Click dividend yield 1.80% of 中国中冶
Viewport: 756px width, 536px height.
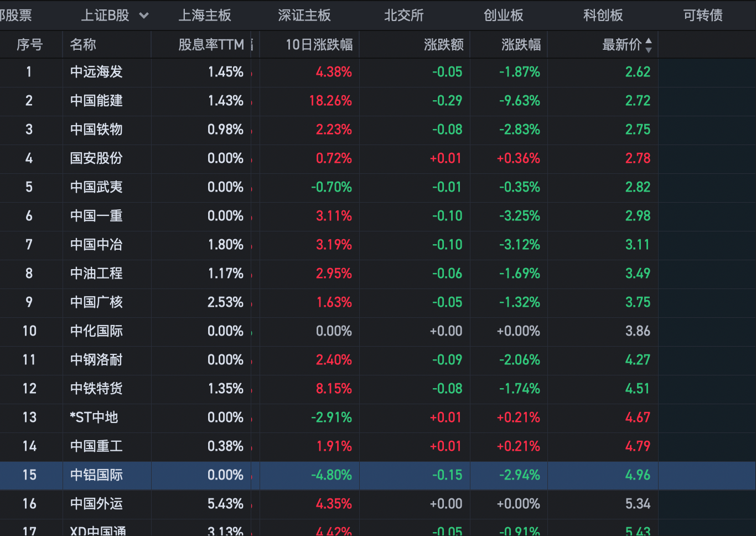(x=225, y=245)
